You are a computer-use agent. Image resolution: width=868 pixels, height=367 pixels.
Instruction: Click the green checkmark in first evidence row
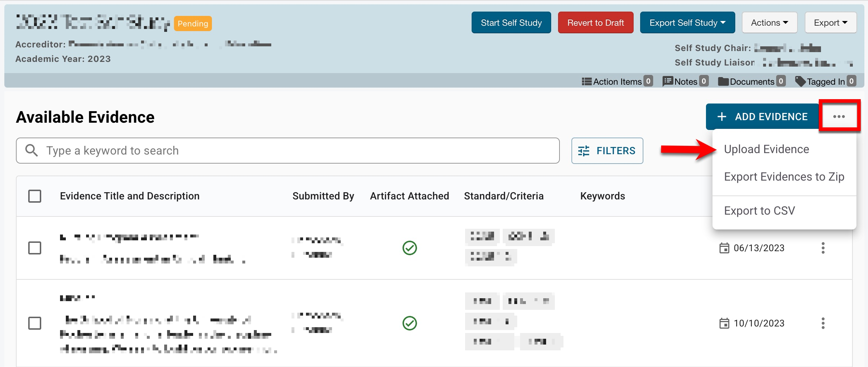pyautogui.click(x=409, y=248)
